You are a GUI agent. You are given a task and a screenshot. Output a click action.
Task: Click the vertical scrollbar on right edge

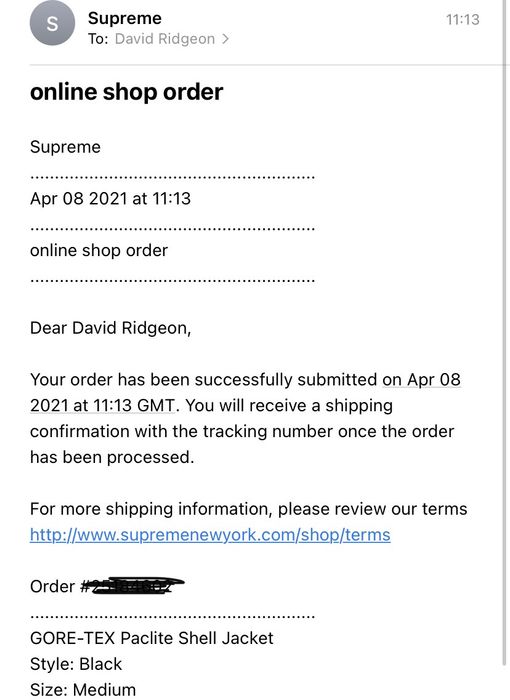click(505, 339)
